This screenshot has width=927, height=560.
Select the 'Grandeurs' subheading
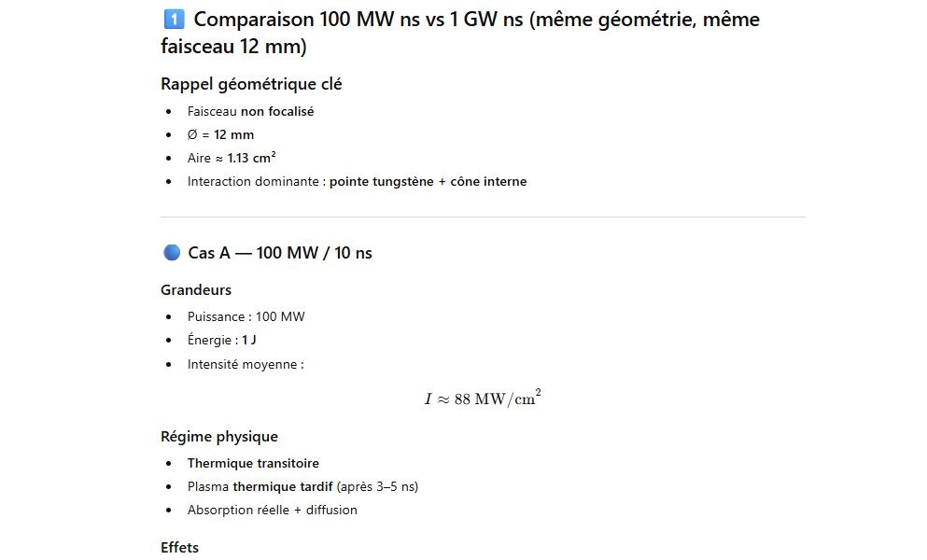[196, 289]
